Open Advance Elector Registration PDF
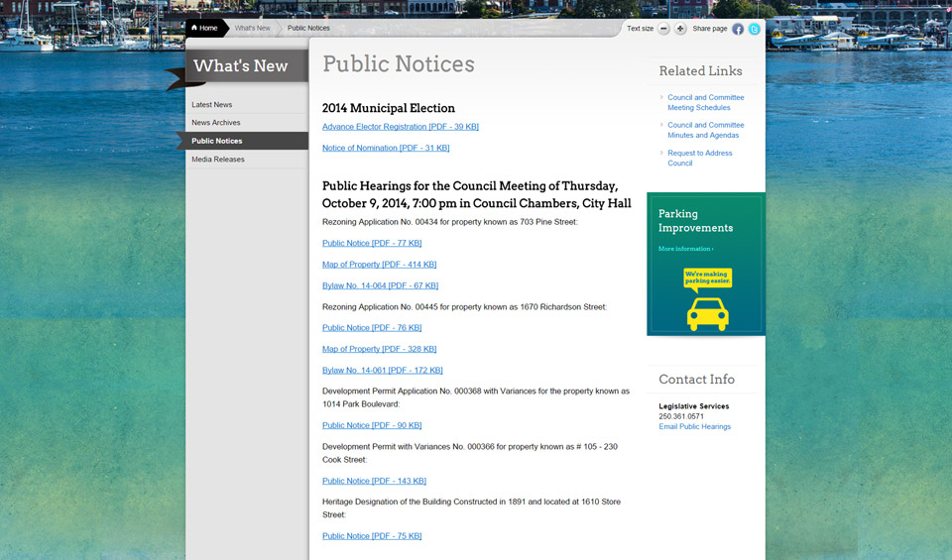 tap(400, 127)
